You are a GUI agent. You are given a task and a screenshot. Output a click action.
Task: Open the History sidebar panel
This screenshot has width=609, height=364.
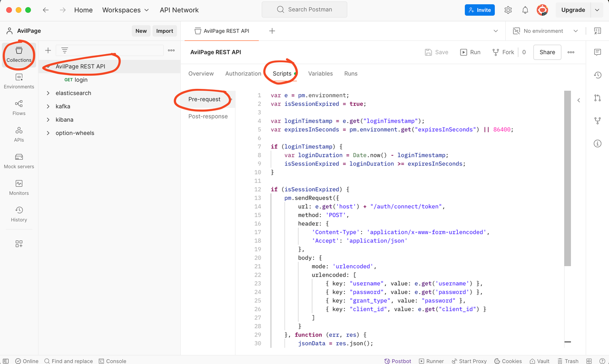click(19, 214)
